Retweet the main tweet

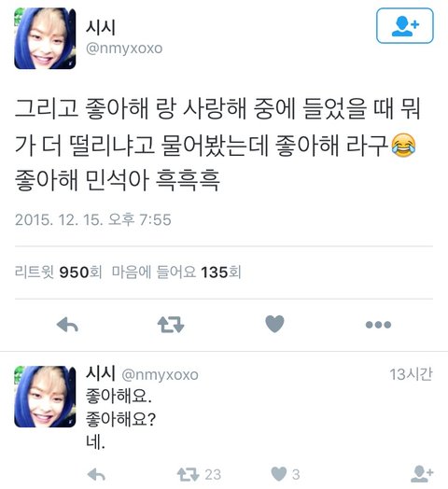(171, 325)
